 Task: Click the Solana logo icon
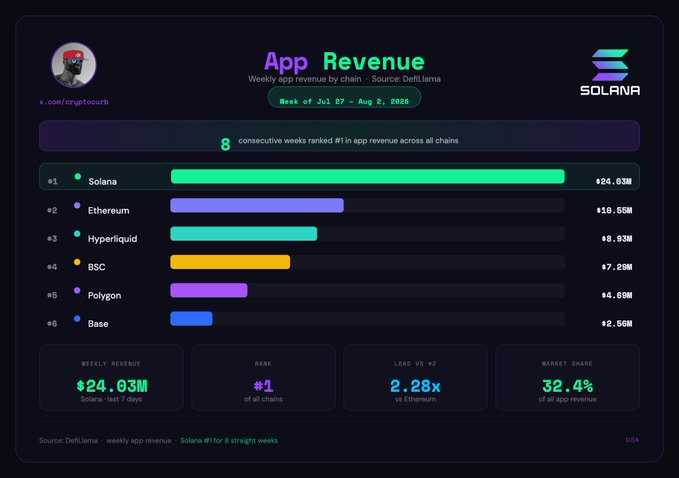(610, 65)
